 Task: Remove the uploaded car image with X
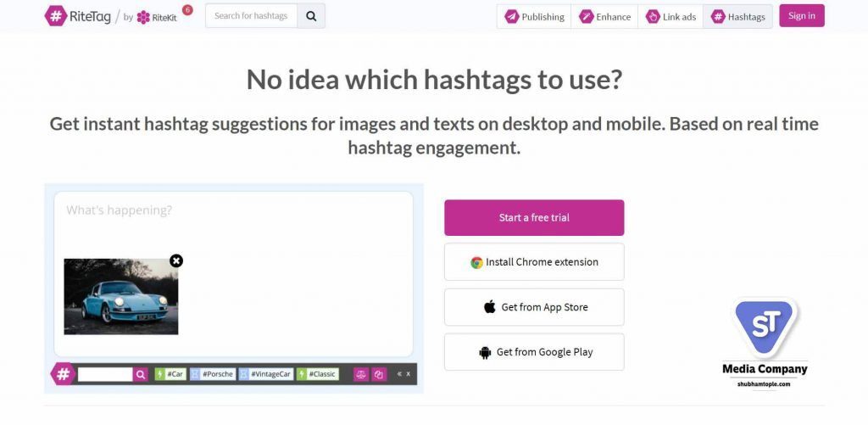[x=176, y=260]
